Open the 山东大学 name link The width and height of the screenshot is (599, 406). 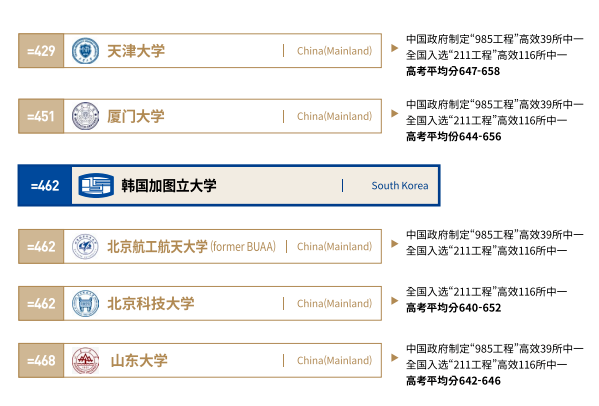(139, 361)
